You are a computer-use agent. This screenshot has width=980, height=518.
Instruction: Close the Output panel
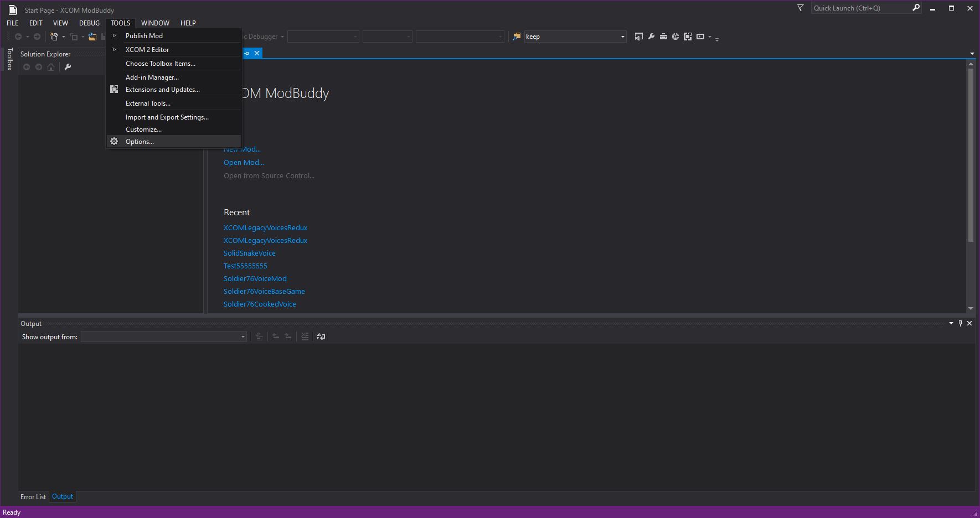click(x=969, y=323)
